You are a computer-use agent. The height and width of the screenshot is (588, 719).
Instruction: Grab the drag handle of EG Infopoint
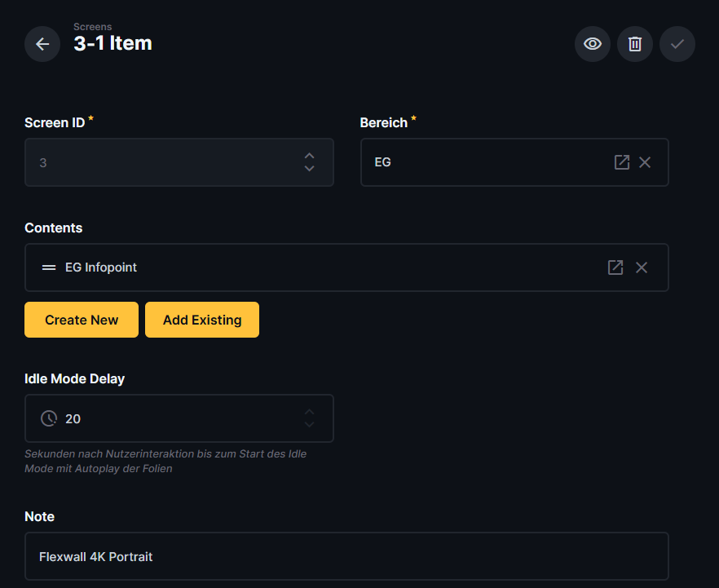click(x=49, y=267)
